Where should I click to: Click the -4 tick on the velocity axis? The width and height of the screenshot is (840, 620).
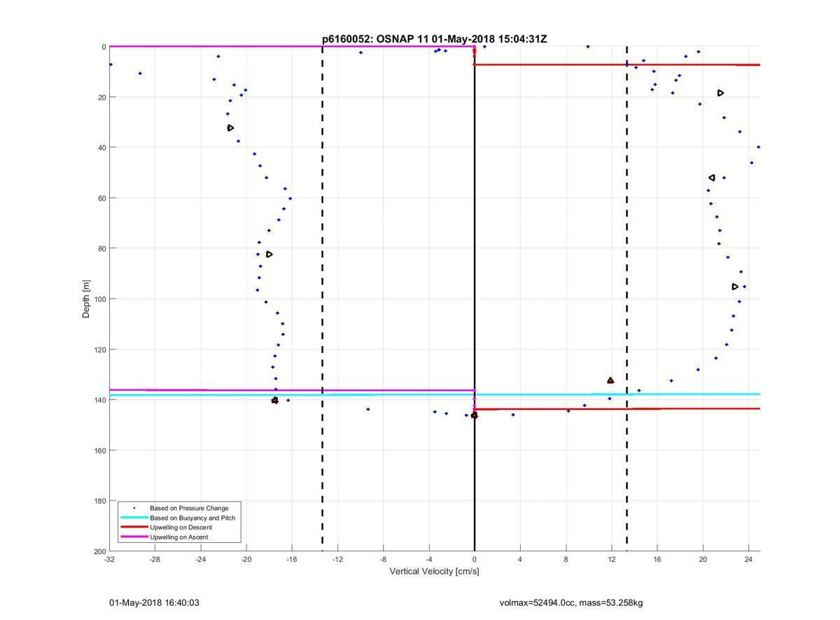point(429,559)
